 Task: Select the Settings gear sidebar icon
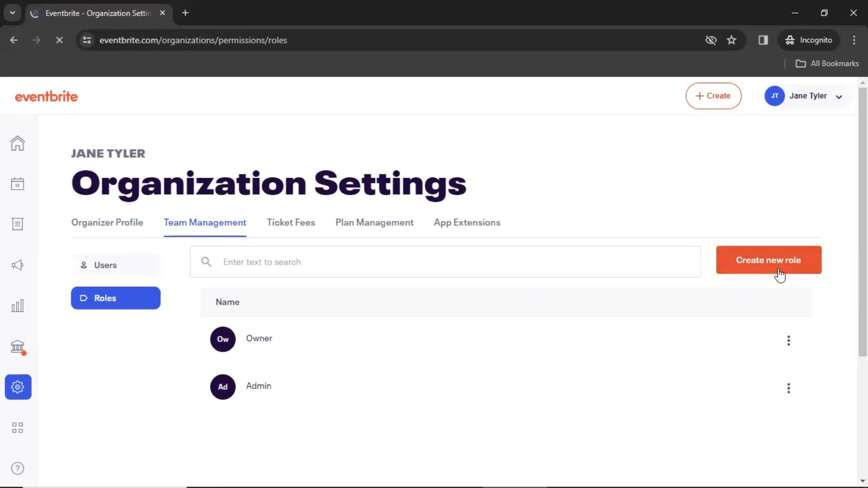pyautogui.click(x=18, y=387)
